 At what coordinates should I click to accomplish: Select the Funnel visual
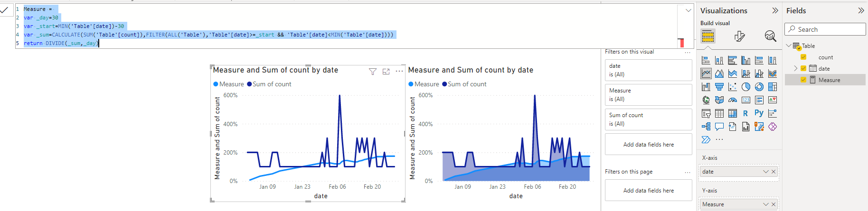click(x=719, y=87)
